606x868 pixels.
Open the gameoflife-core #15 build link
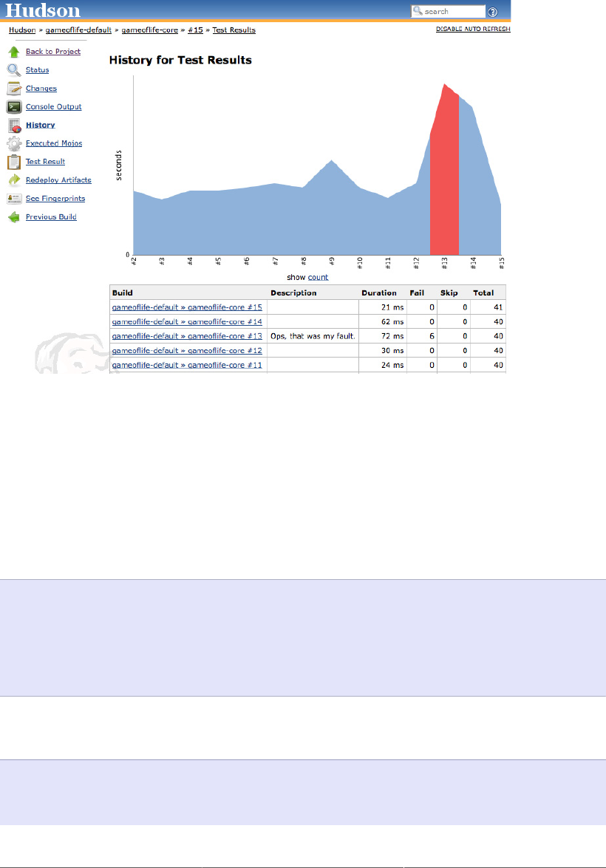pos(187,307)
